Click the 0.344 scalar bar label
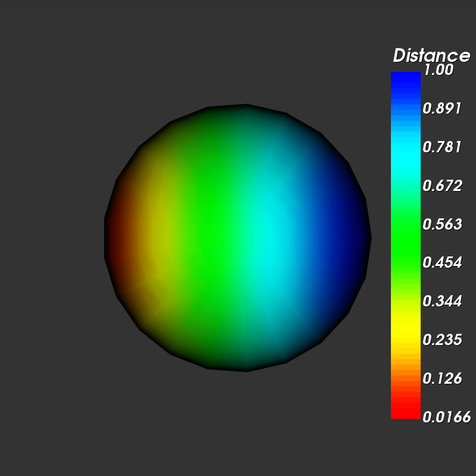 tap(442, 301)
